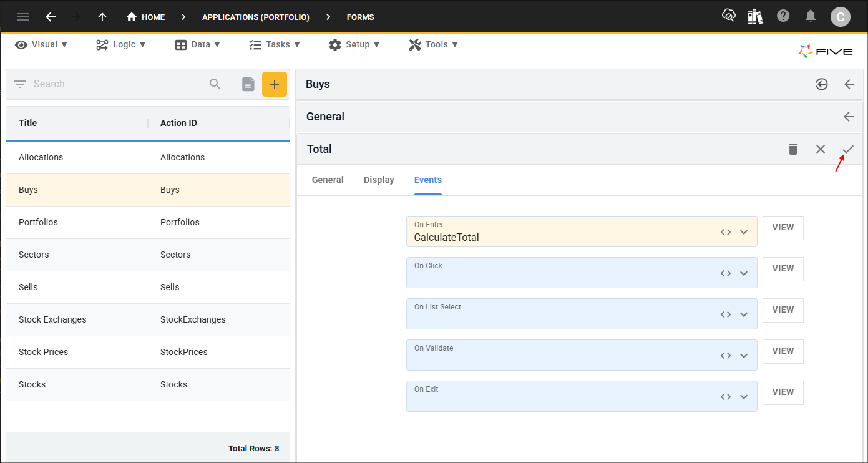This screenshot has height=463, width=868.
Task: Expand the On Validate dropdown arrow
Action: (x=744, y=356)
